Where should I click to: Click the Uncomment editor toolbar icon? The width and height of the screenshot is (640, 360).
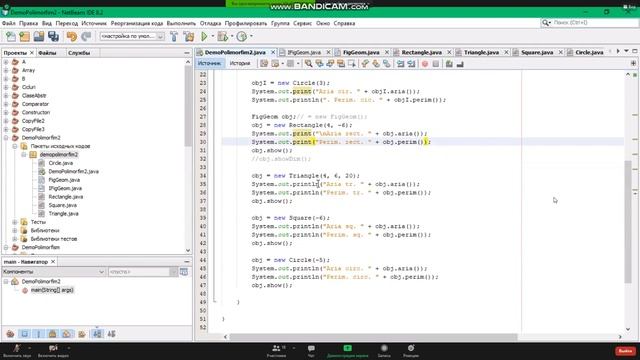(460, 64)
